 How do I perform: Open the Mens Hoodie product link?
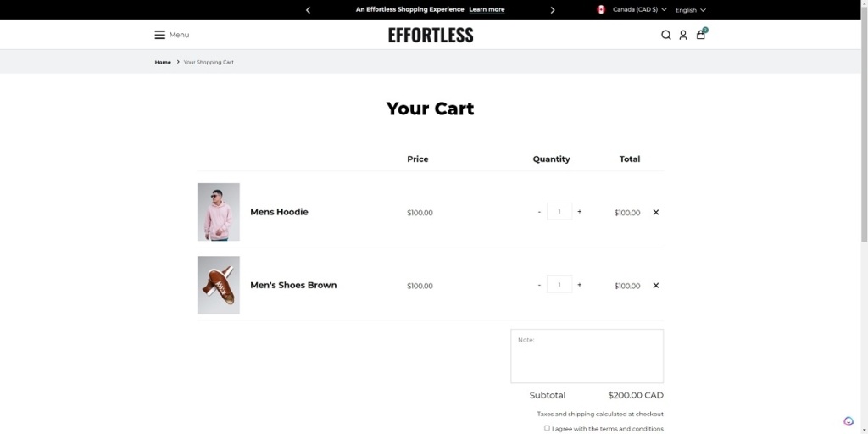279,212
